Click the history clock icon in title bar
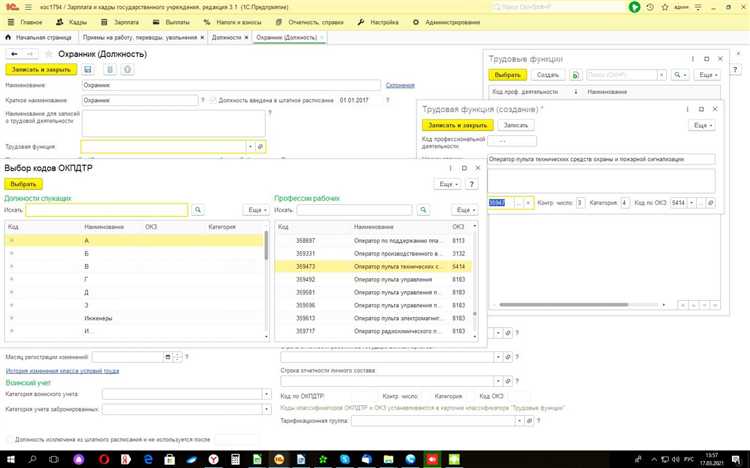This screenshot has height=468, width=750. tap(650, 7)
